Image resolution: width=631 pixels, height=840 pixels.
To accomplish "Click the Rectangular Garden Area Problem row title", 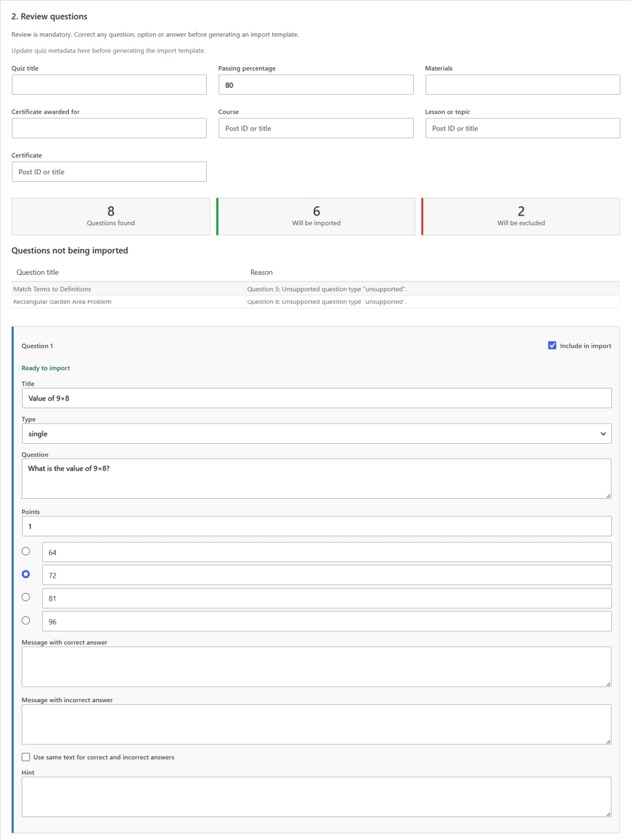I will (62, 302).
